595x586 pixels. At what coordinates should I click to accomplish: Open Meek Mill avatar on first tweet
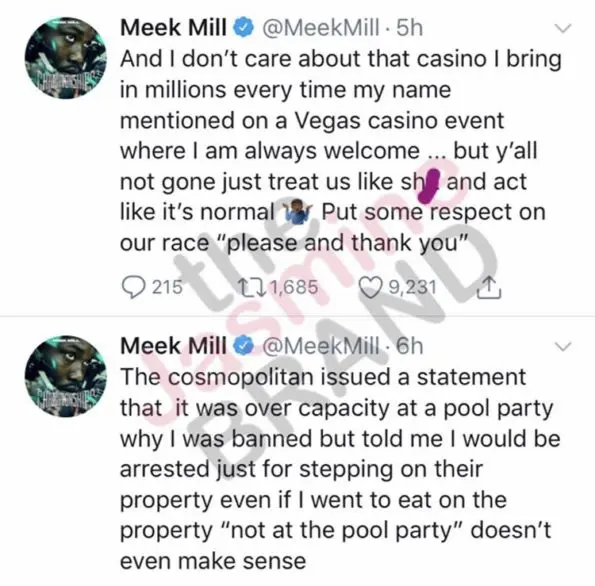pyautogui.click(x=65, y=58)
